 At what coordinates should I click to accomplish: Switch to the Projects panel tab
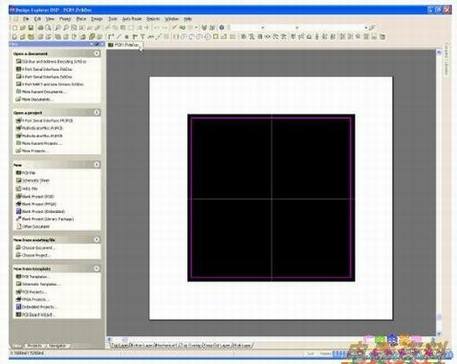coord(34,346)
